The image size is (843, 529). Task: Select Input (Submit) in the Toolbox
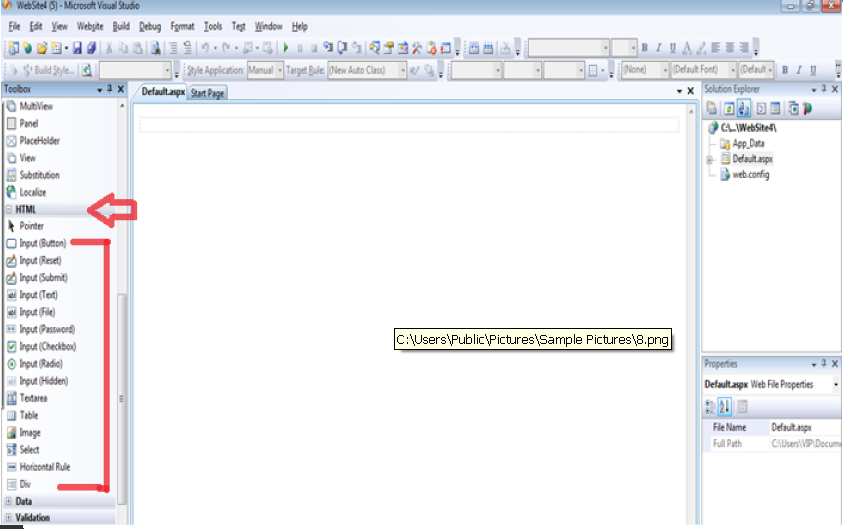tap(37, 278)
